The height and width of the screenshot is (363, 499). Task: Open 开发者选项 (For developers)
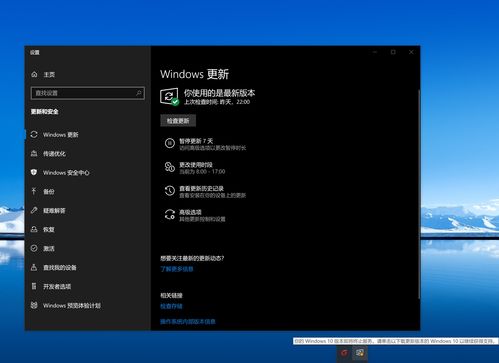click(51, 287)
